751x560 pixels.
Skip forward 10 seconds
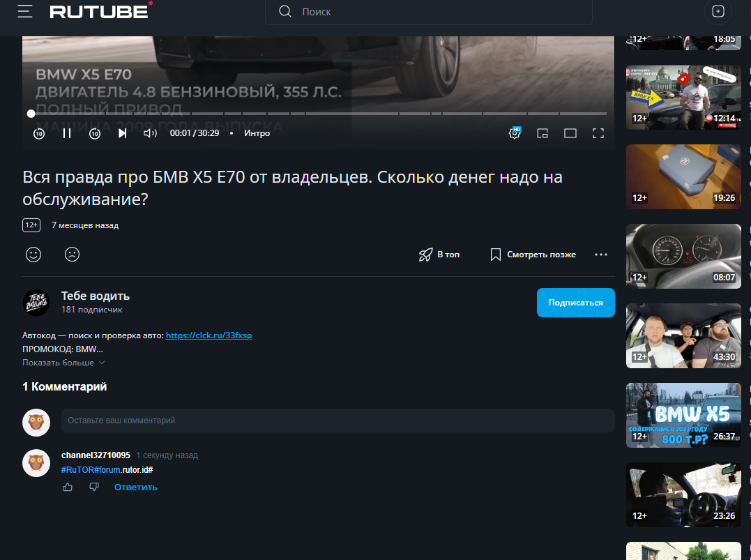tap(95, 133)
